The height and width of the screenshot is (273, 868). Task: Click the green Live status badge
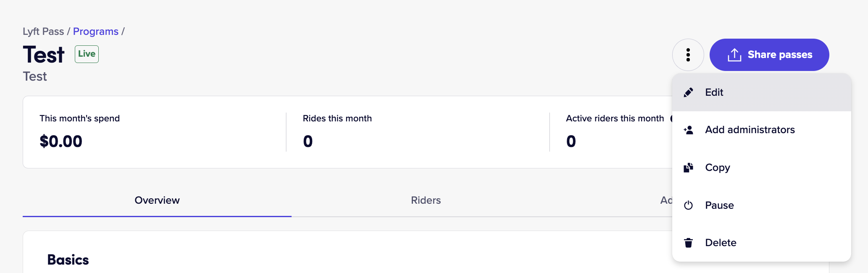tap(87, 54)
